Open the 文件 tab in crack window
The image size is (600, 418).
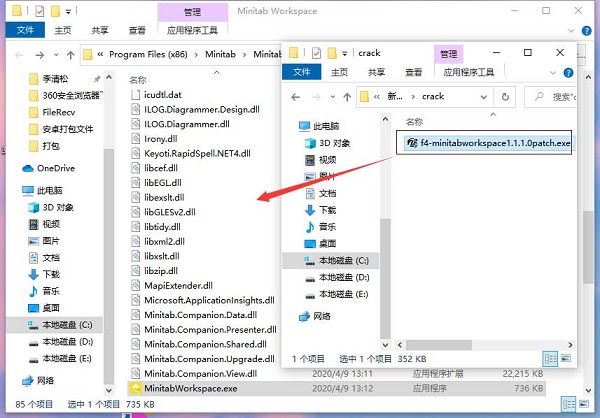coord(302,72)
